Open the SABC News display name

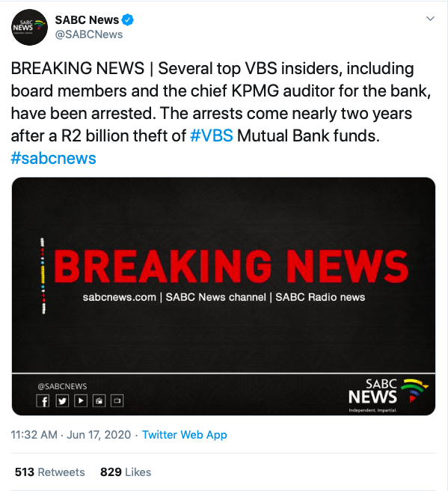click(x=87, y=19)
